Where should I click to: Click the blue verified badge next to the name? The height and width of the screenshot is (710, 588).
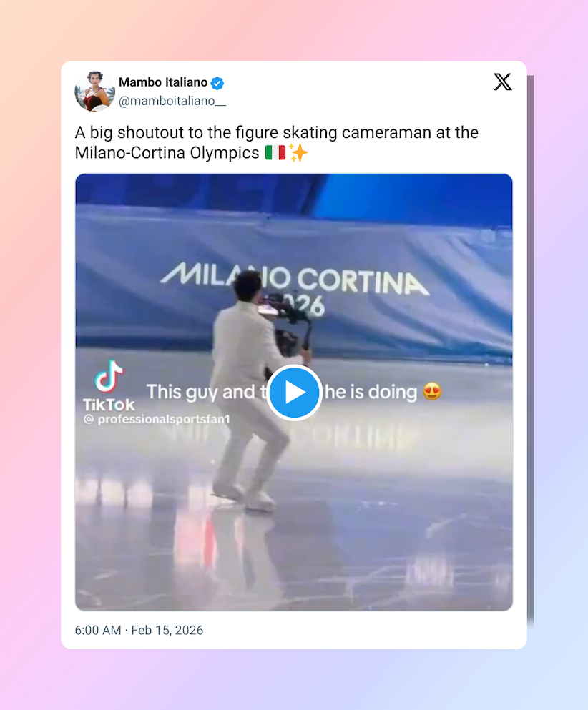pyautogui.click(x=216, y=82)
